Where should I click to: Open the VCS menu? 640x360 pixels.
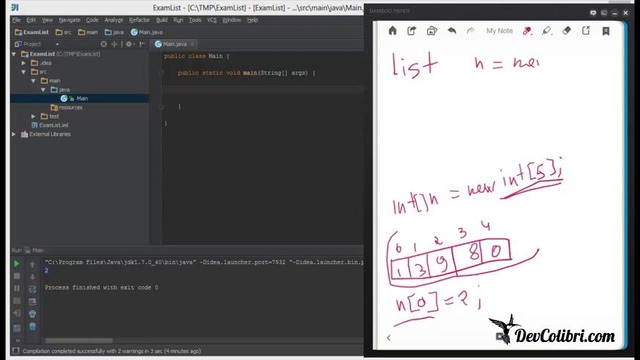(x=211, y=20)
